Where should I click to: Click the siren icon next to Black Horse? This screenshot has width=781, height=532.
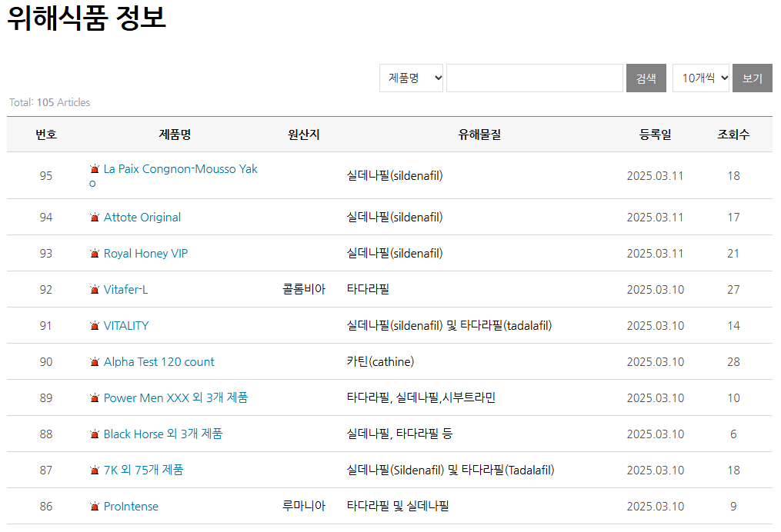94,434
